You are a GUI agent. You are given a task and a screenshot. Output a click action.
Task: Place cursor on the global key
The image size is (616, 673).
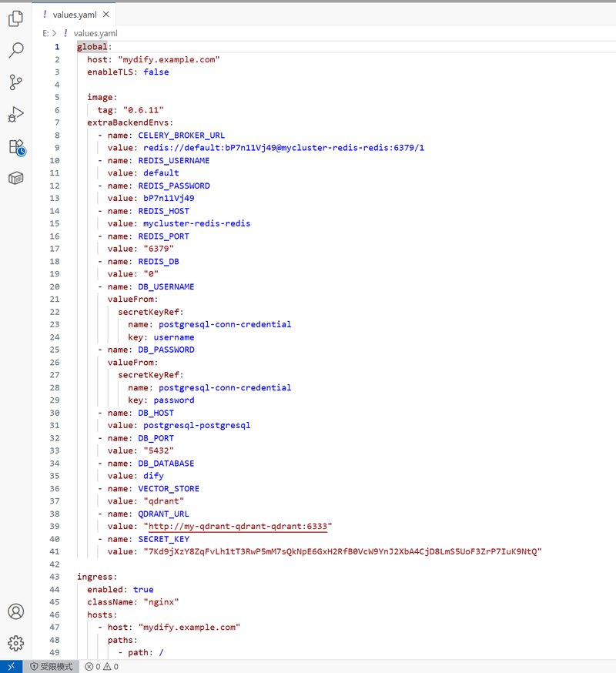coord(92,47)
